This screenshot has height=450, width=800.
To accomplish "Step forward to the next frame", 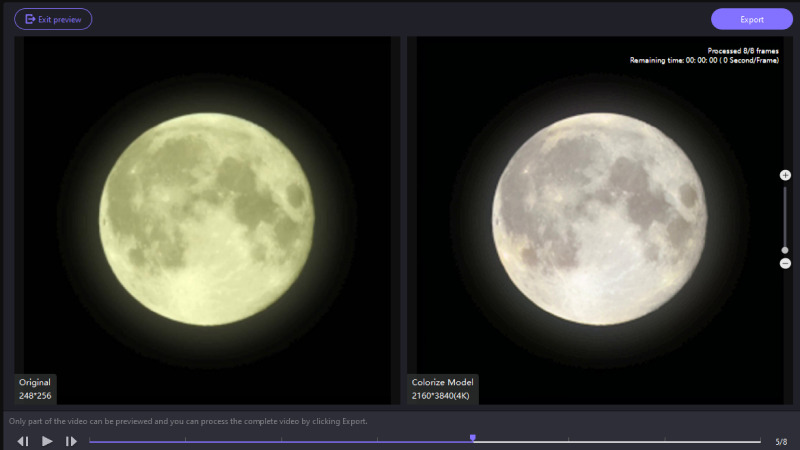I will tap(71, 441).
